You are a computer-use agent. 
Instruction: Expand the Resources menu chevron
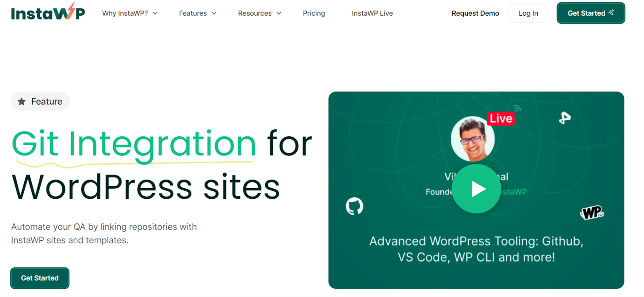tap(279, 13)
